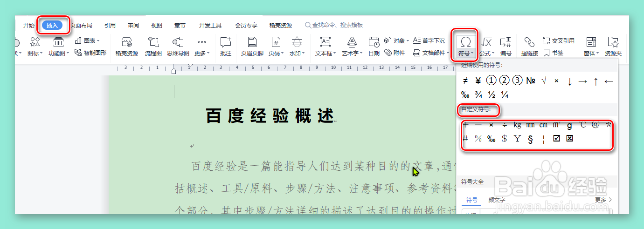This screenshot has width=644, height=229.
Task: Select the 插入 Insert tab
Action: (52, 25)
